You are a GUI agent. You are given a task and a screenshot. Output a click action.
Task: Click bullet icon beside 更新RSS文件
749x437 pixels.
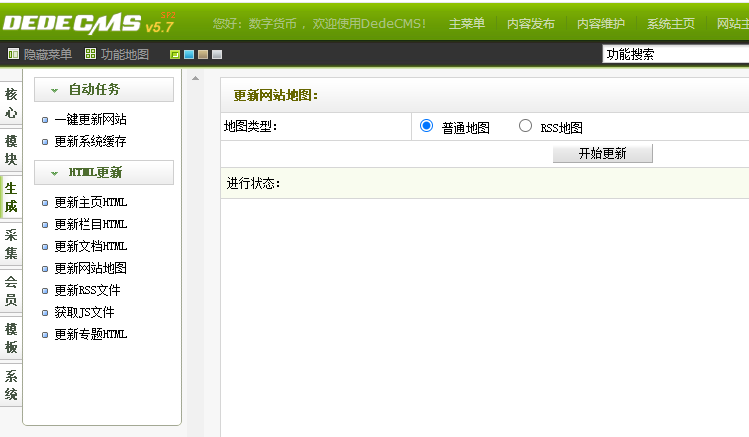tap(45, 291)
